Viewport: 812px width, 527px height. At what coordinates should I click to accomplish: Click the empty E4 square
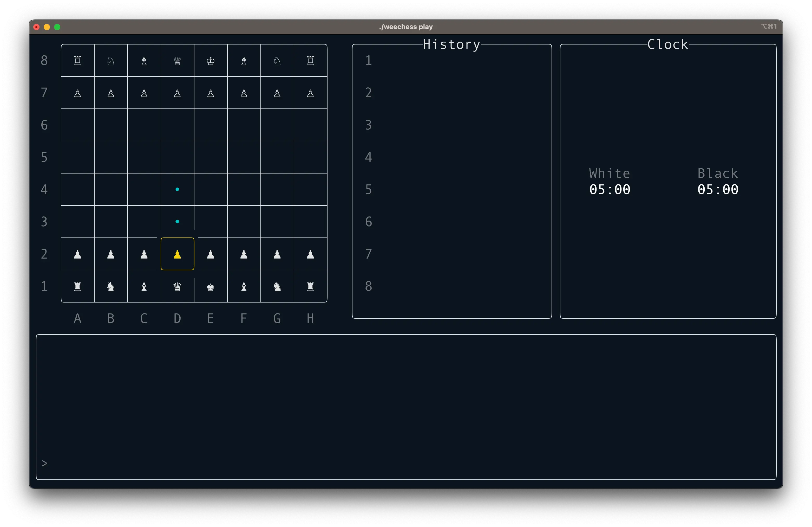211,189
